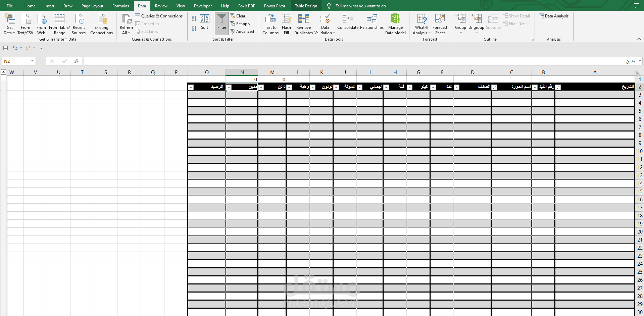This screenshot has width=644, height=316.
Task: Open filter dropdown for اسم المورد column
Action: point(494,87)
